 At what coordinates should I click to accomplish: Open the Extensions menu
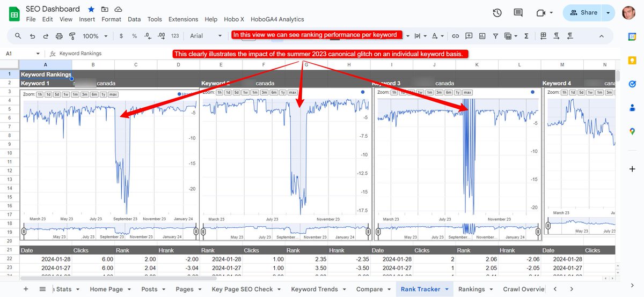tap(183, 19)
